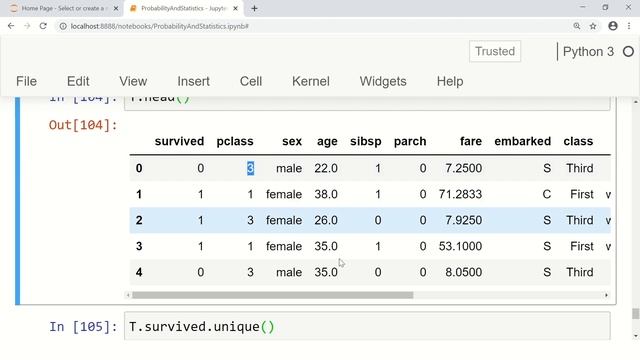Close the Home Page tab
This screenshot has height=360, width=640.
coord(116,8)
